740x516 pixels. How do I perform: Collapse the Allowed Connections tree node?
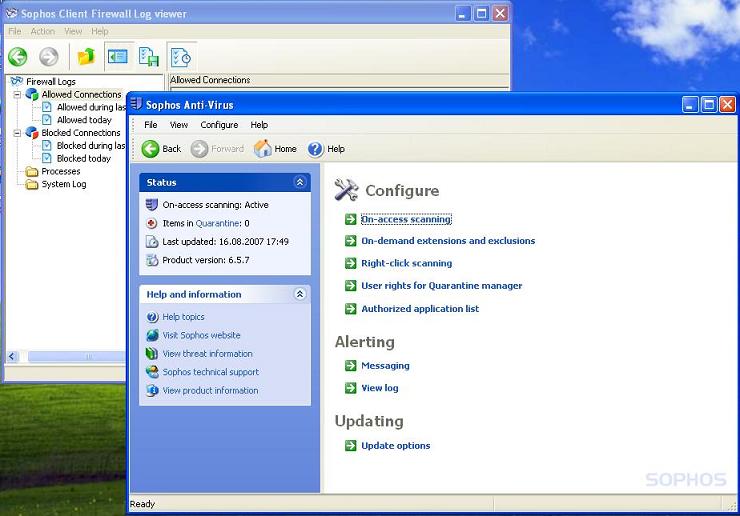pyautogui.click(x=17, y=94)
